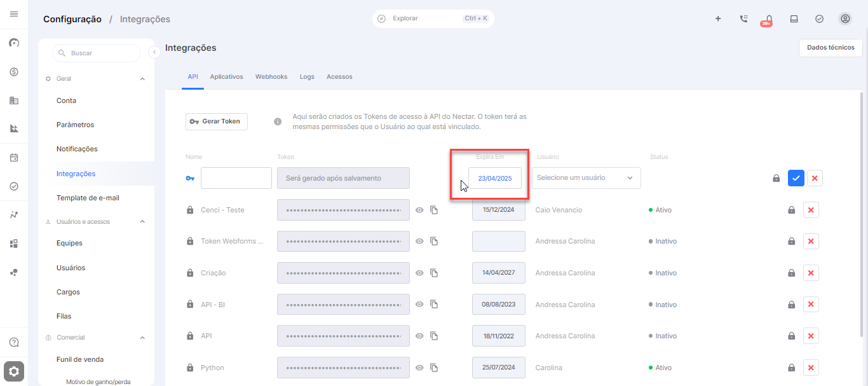Click the notifications bell icon

pos(769,19)
